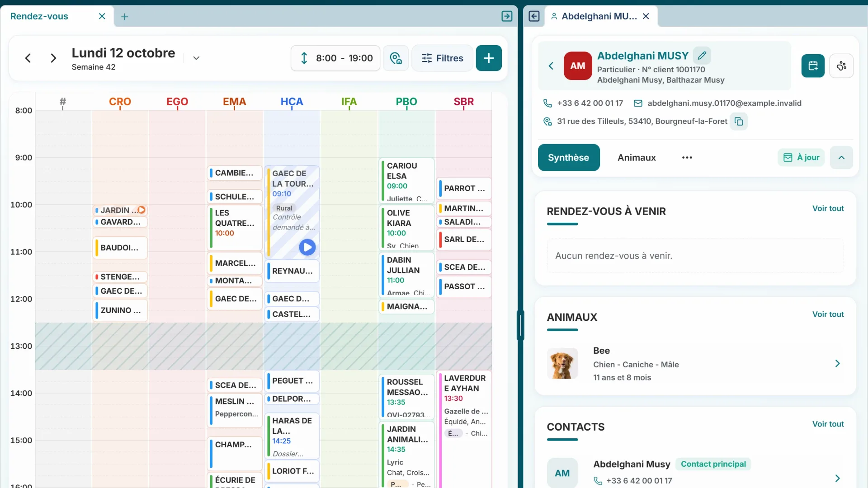Schedule an appointment for client via calendar icon
This screenshot has height=488, width=868.
[x=813, y=66]
